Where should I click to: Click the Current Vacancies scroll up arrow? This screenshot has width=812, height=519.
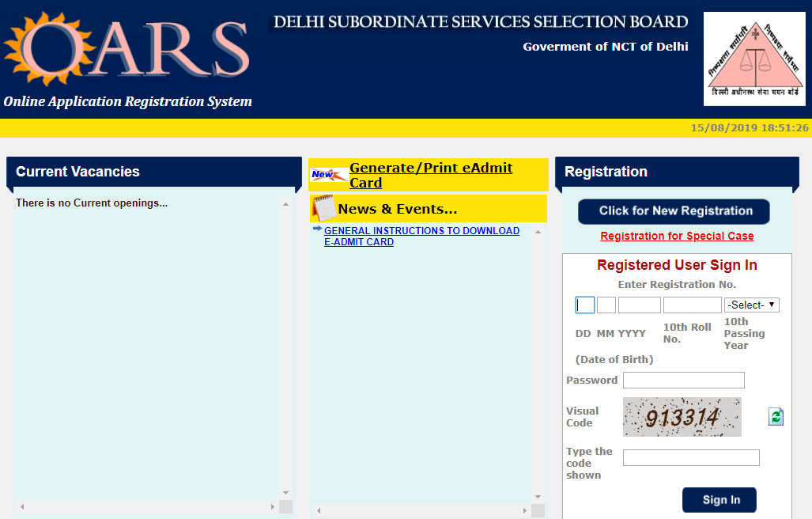285,204
